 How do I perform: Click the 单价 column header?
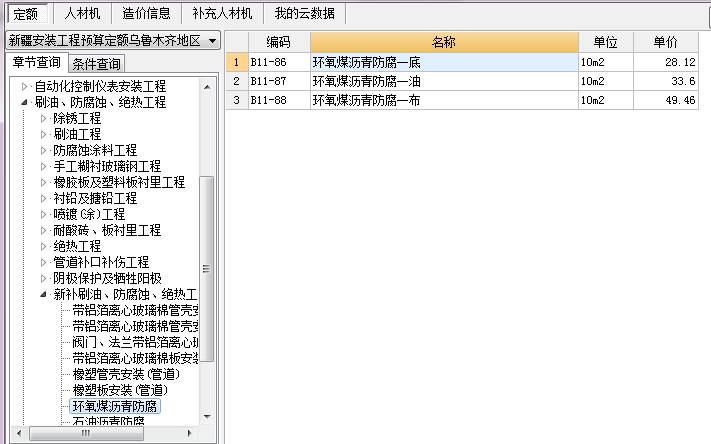(x=666, y=42)
